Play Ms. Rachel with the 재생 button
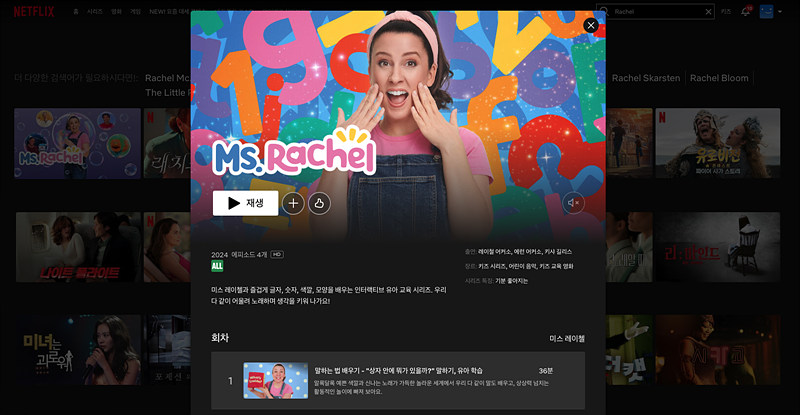Screen dimensions: 800x415 pos(245,203)
